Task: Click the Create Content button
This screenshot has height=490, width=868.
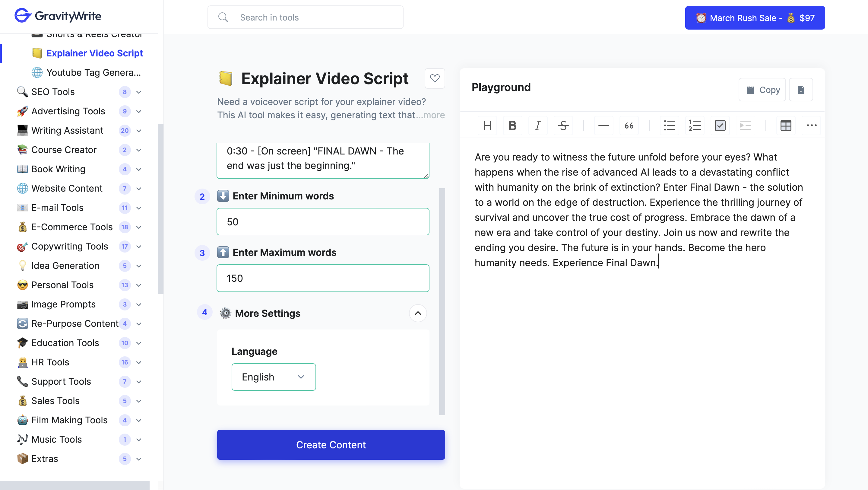Action: pyautogui.click(x=331, y=444)
